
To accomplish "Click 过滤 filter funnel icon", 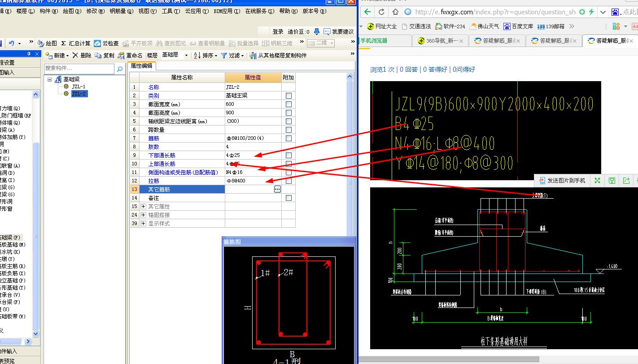I will point(223,55).
